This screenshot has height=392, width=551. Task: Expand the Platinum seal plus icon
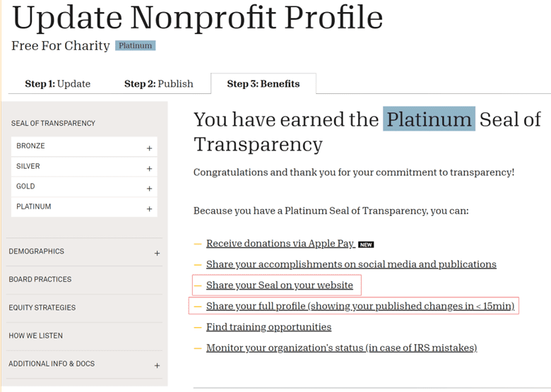pos(149,209)
